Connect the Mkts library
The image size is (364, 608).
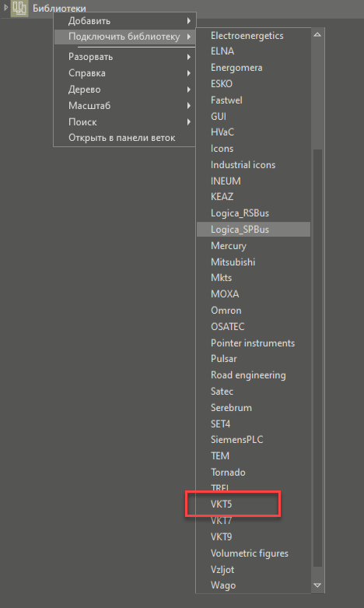pyautogui.click(x=254, y=278)
